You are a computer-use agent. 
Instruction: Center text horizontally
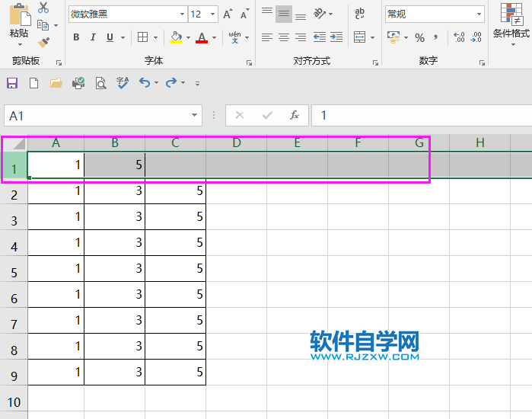tap(284, 37)
